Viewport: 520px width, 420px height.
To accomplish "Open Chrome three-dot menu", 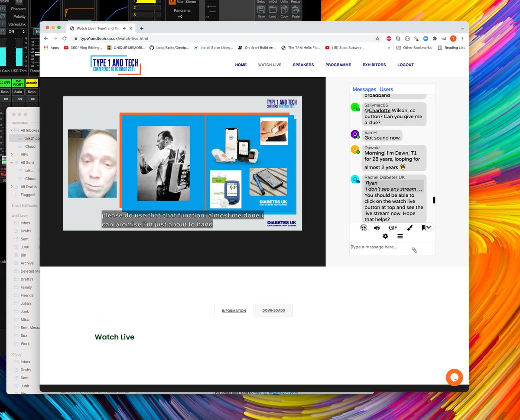I will click(x=462, y=39).
